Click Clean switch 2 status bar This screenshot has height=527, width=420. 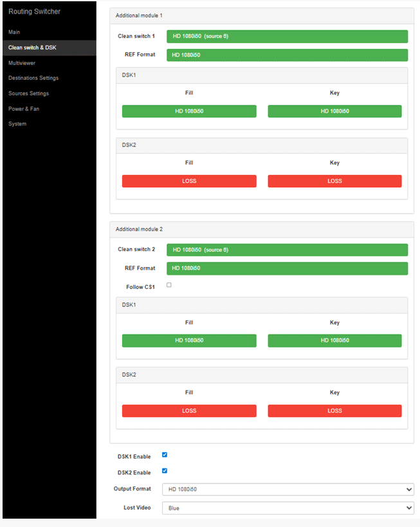[287, 250]
